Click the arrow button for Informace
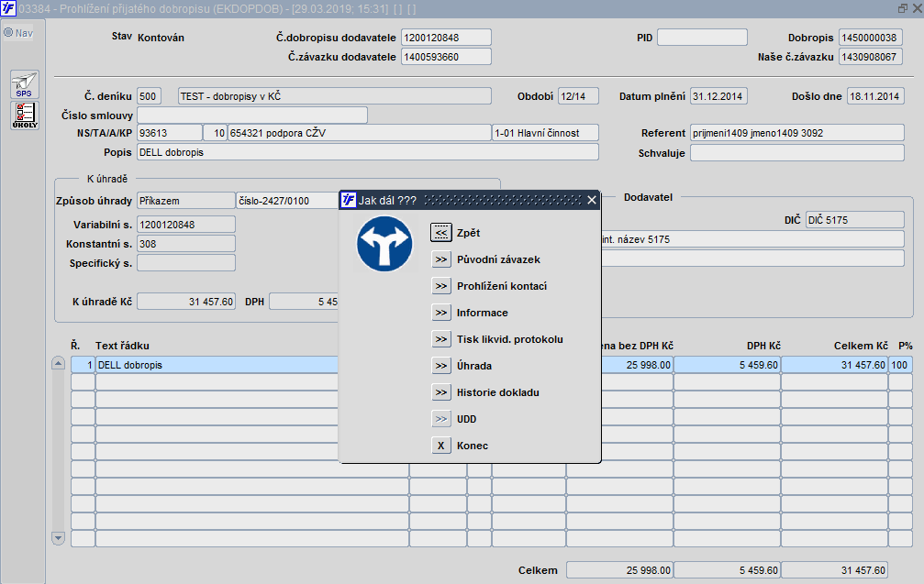Screen dimensions: 924x584 [440, 313]
